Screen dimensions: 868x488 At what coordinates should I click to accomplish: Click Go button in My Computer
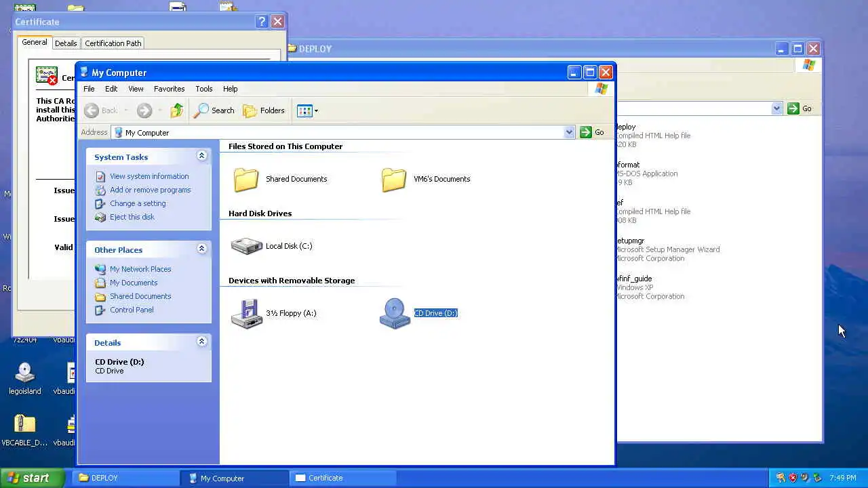pyautogui.click(x=592, y=132)
